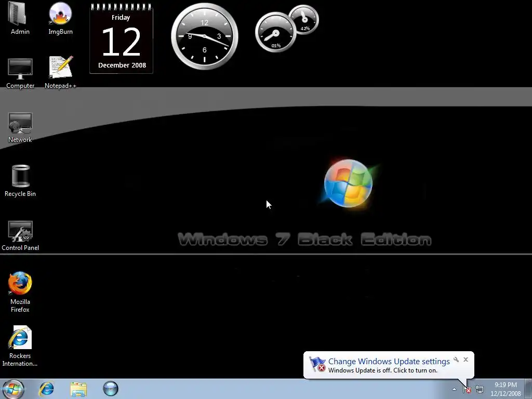Select the Control Panel desktop icon
Viewport: 532px width, 399px height.
click(20, 236)
